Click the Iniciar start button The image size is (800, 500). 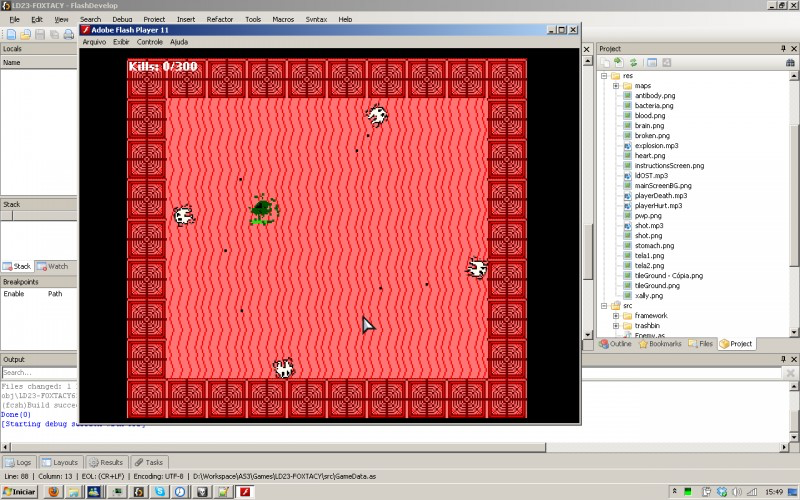(x=19, y=492)
